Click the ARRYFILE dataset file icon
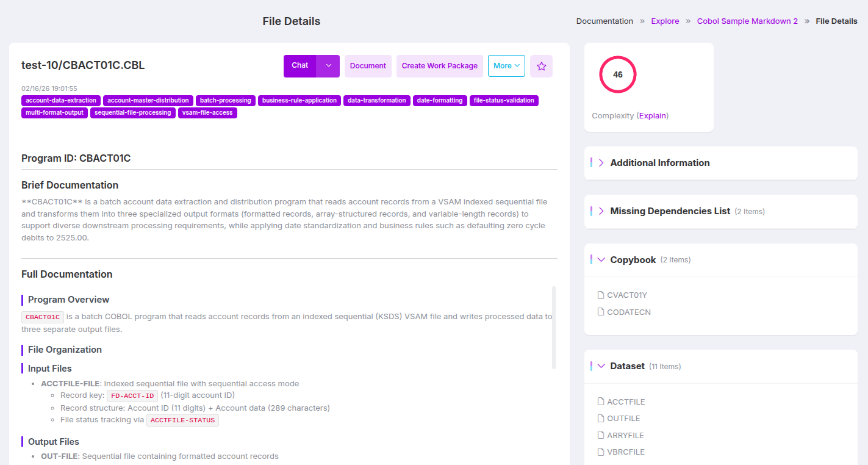 [601, 436]
